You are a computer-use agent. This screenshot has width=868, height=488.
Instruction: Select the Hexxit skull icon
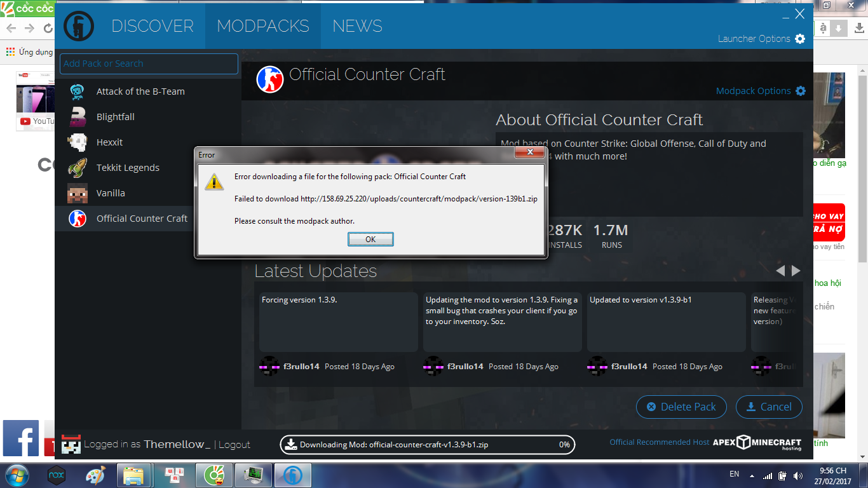coord(78,142)
